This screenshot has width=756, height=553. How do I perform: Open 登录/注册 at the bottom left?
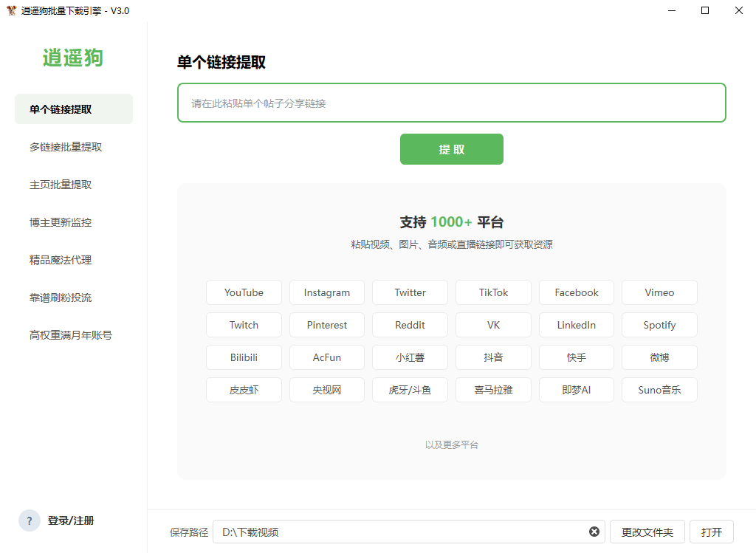(70, 521)
